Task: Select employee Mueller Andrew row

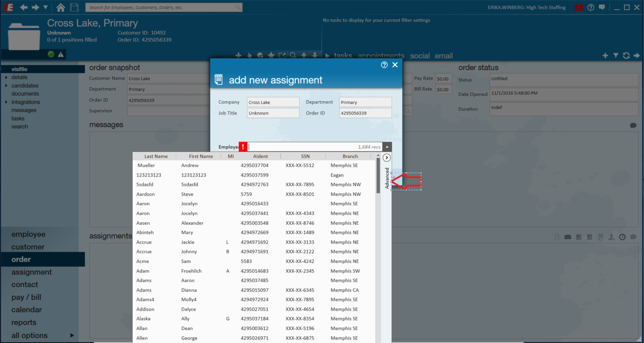Action: [254, 166]
